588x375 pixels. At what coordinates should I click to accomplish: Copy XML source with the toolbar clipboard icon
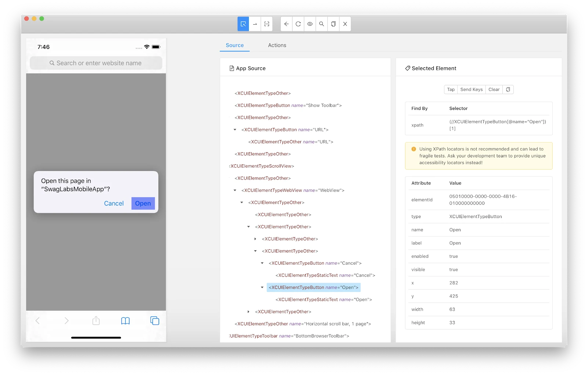tap(333, 24)
